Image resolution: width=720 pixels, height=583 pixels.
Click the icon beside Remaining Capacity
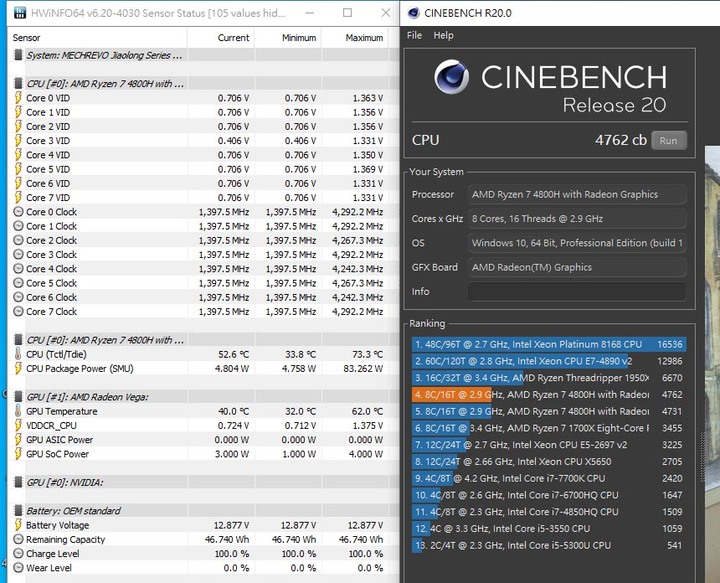pos(18,539)
